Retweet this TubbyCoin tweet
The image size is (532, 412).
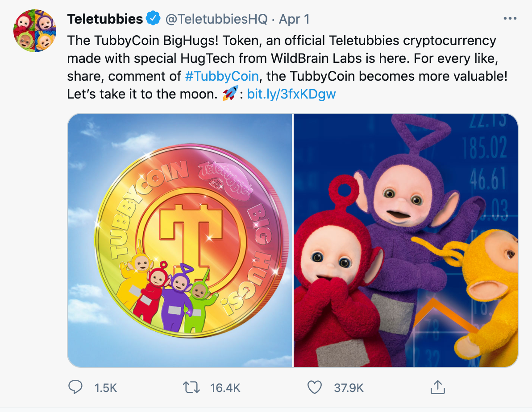(192, 387)
